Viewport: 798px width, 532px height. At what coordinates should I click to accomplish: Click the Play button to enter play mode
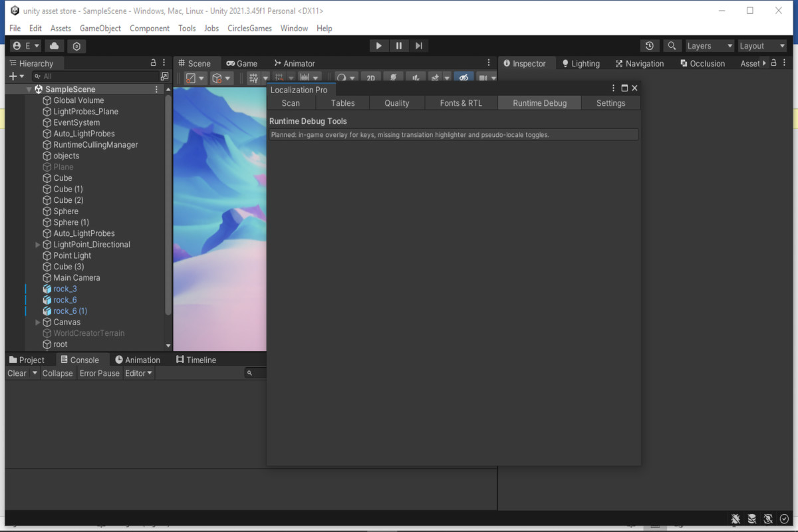click(x=378, y=45)
